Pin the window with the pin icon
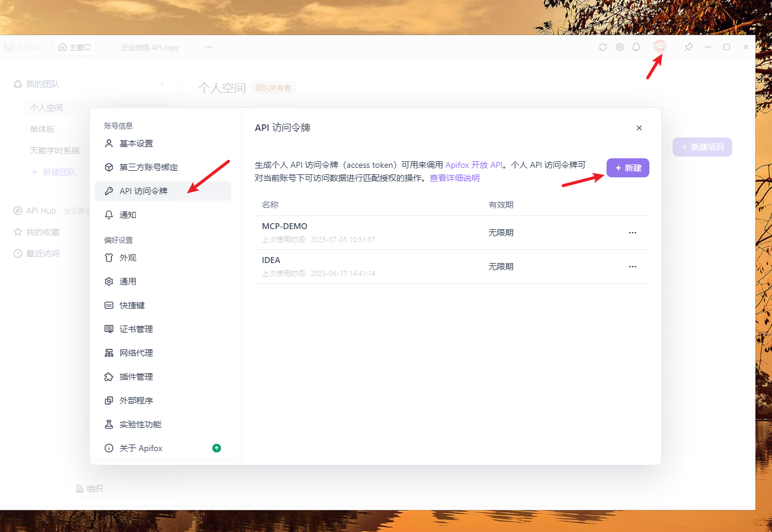 pos(689,47)
